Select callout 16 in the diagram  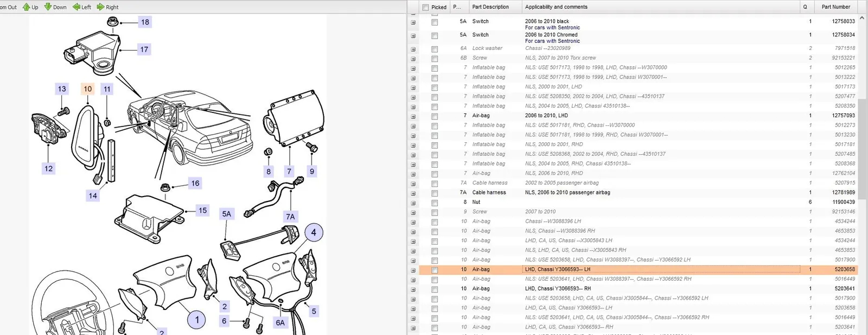(x=195, y=184)
